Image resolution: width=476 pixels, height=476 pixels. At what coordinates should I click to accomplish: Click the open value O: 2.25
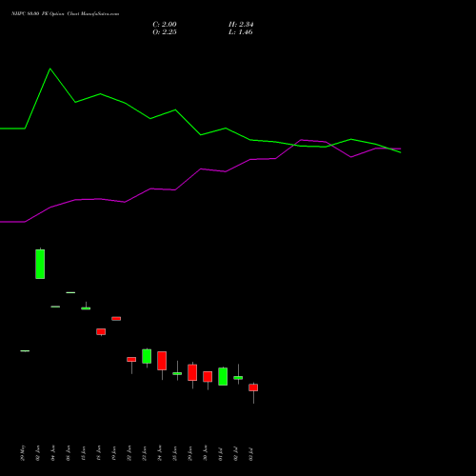165,32
